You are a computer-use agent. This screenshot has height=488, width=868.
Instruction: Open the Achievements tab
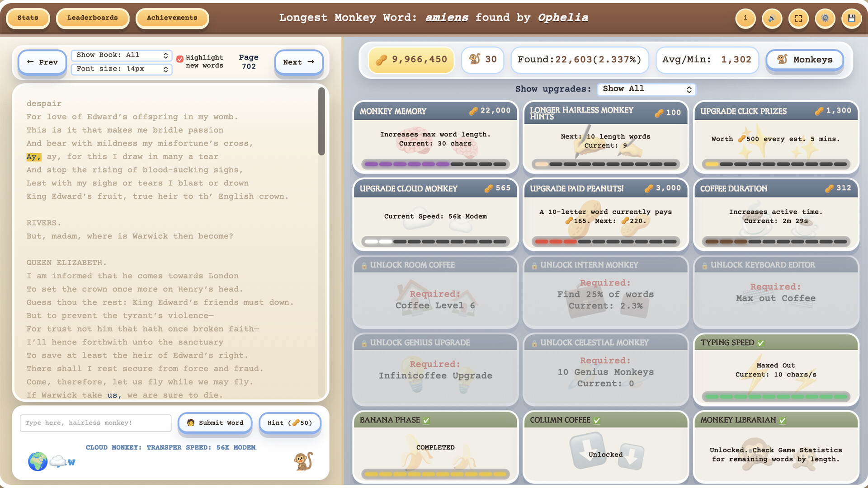pos(172,18)
